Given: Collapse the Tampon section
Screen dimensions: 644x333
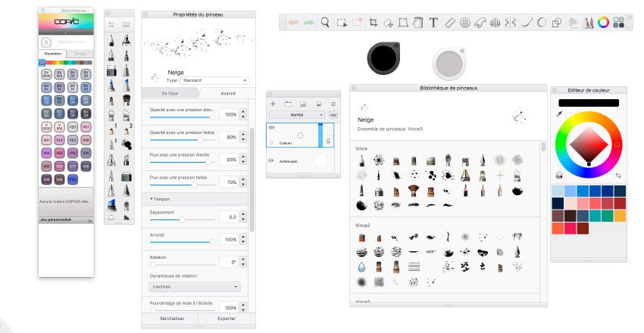Looking at the screenshot, I should 160,199.
